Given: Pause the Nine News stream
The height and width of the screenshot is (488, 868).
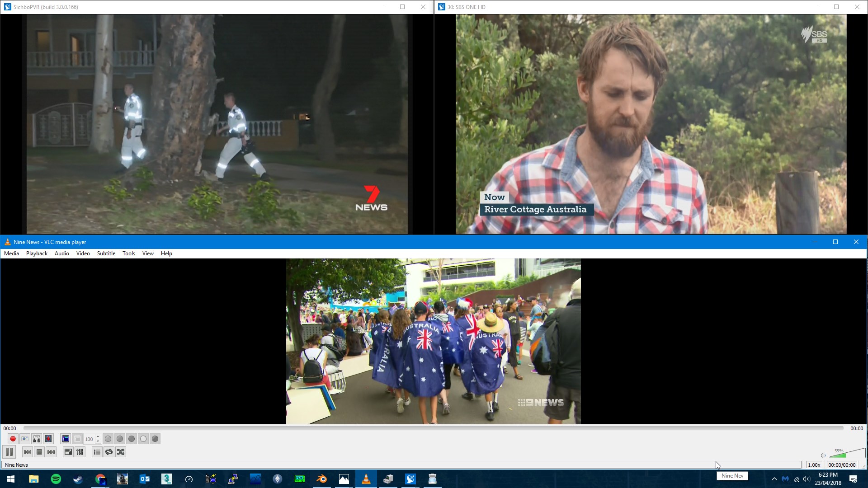Looking at the screenshot, I should 9,452.
